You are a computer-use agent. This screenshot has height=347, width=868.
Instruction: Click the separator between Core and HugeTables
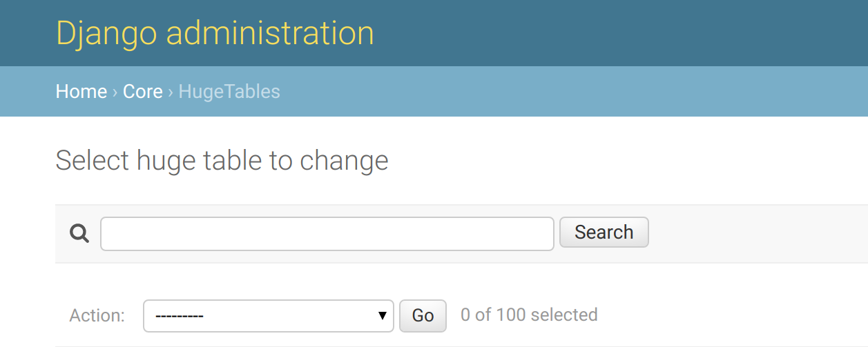pyautogui.click(x=171, y=92)
